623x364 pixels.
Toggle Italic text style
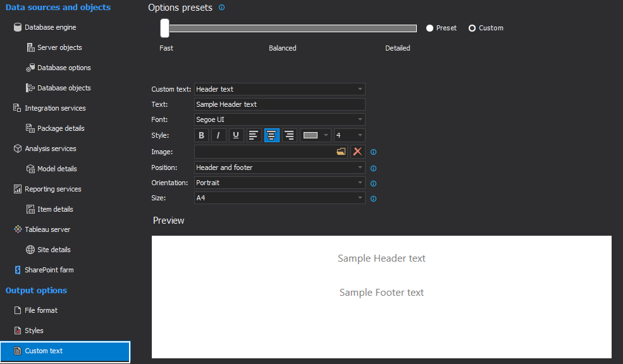coord(219,135)
